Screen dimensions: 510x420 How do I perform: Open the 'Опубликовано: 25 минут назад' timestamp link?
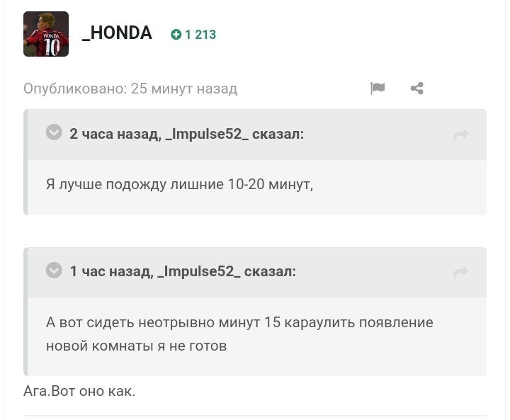tap(130, 89)
